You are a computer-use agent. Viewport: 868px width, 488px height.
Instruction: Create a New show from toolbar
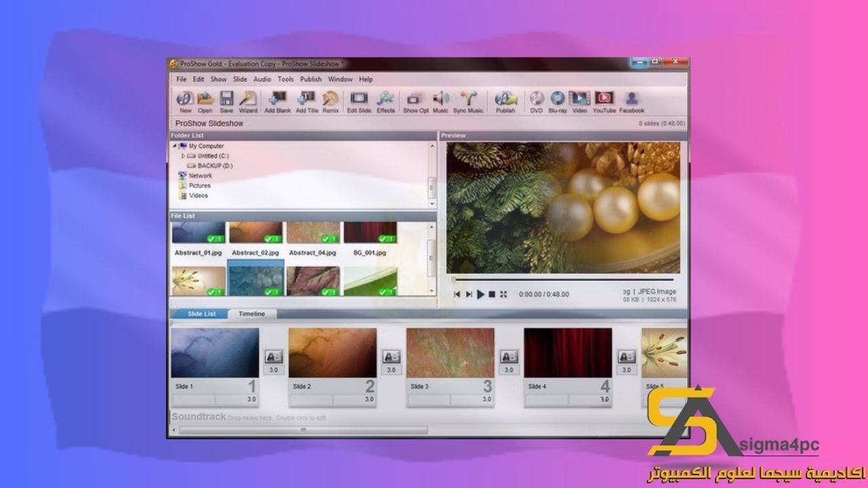coord(185,102)
